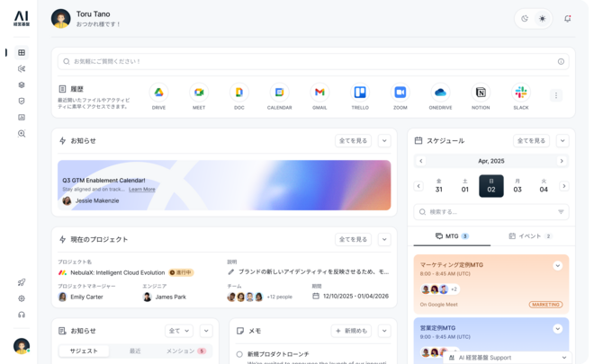The width and height of the screenshot is (594, 364).
Task: Click the OneDrive app icon
Action: click(440, 93)
